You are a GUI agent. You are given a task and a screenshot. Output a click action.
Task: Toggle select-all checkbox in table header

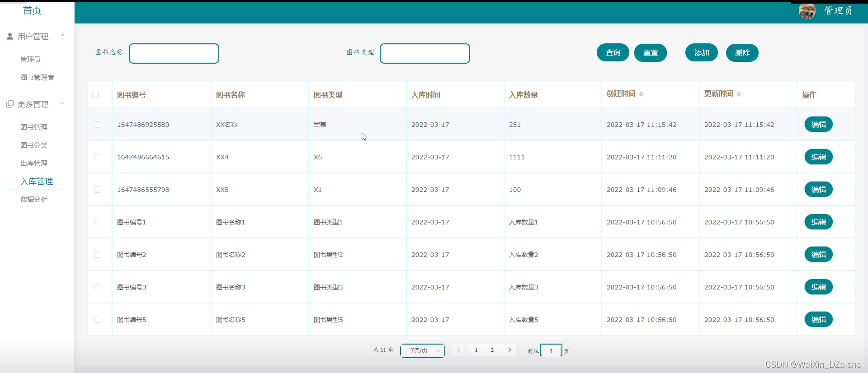tap(95, 95)
